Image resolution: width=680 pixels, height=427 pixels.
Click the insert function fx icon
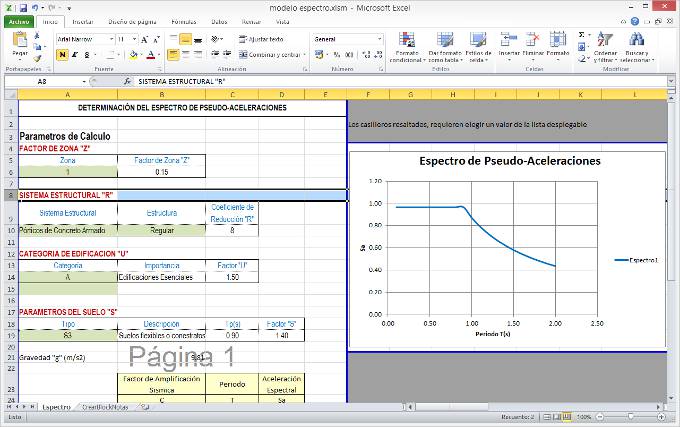pos(127,80)
